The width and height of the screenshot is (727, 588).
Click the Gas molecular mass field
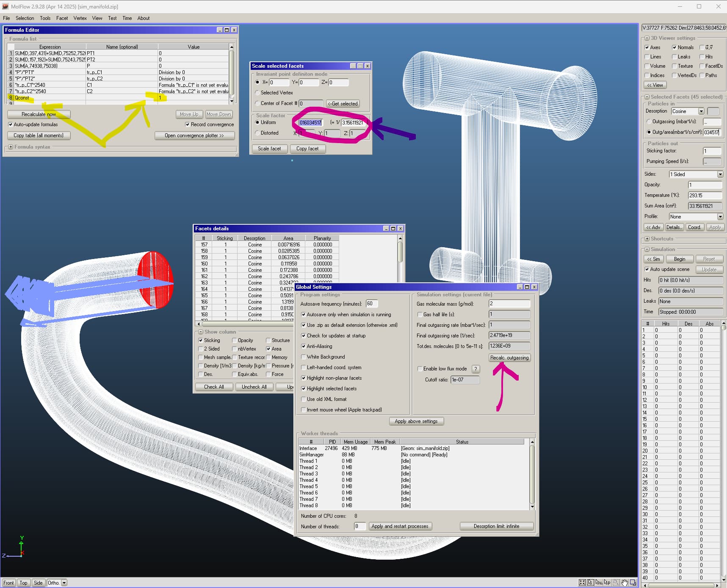(x=509, y=304)
